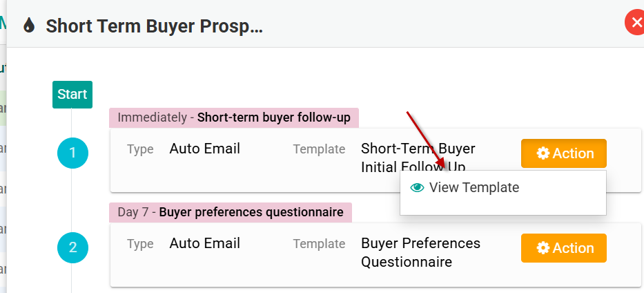Click the Short Term Buyer Prosp… title text
Image resolution: width=644 pixels, height=293 pixels.
click(155, 26)
